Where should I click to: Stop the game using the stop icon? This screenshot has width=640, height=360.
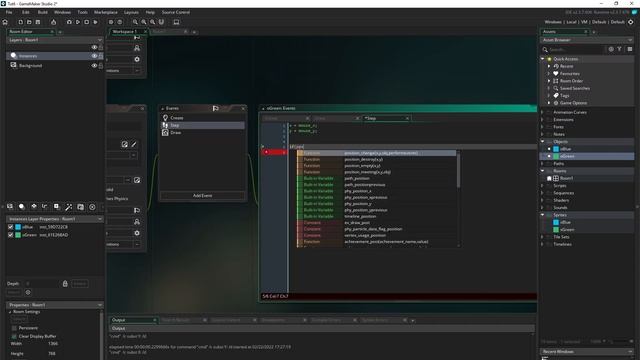coord(87,22)
